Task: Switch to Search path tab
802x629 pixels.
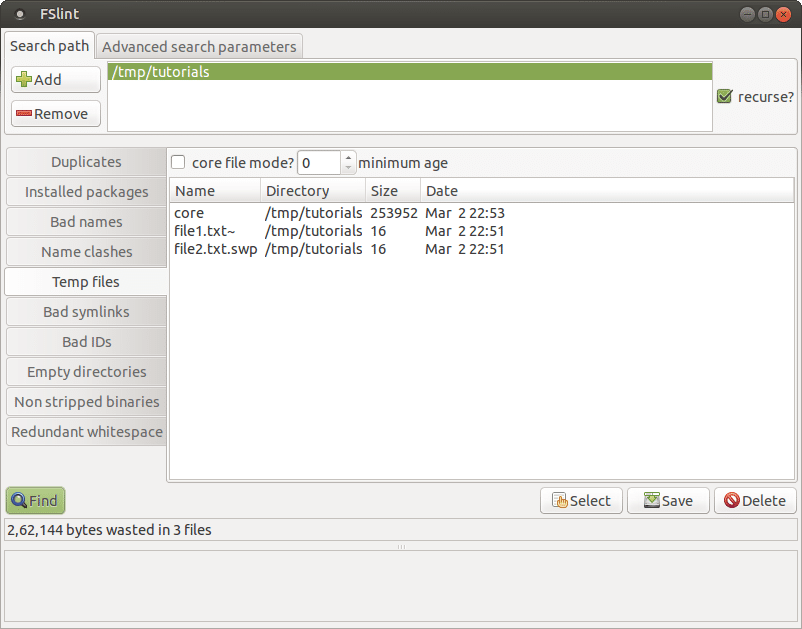Action: pyautogui.click(x=50, y=46)
